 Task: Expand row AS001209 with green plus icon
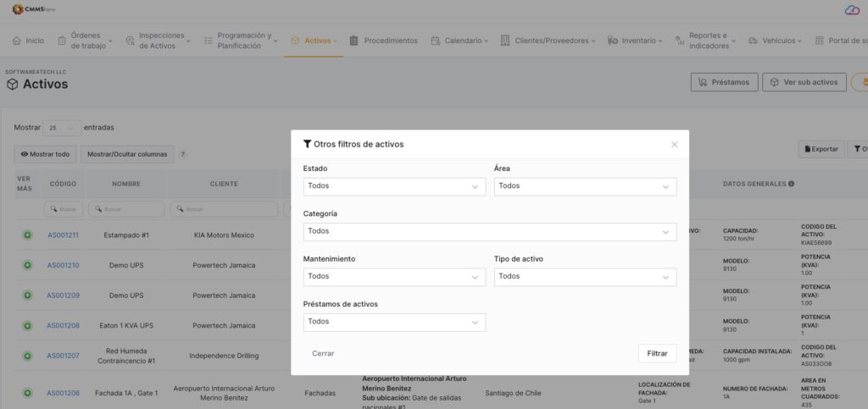point(27,296)
